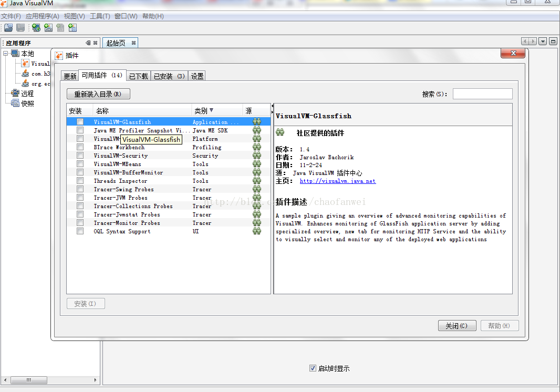560x392 pixels.
Task: Switch to 已下载 downloaded tab
Action: (x=138, y=76)
